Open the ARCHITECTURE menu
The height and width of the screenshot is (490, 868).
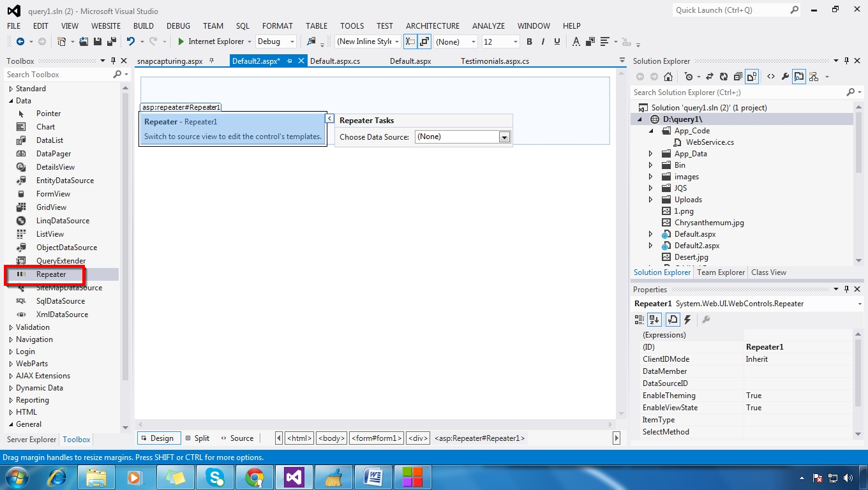[x=433, y=26]
